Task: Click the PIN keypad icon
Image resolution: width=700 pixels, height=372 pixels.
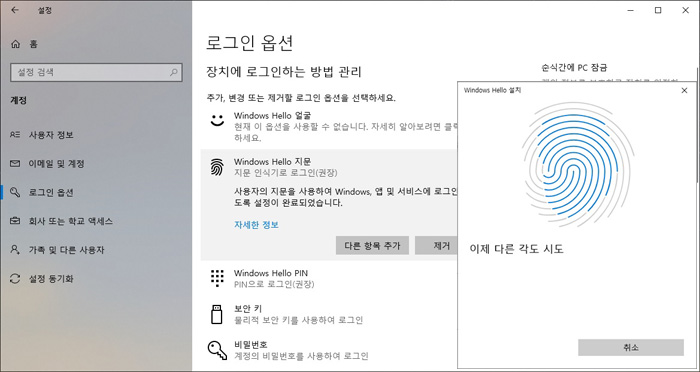Action: tap(217, 278)
